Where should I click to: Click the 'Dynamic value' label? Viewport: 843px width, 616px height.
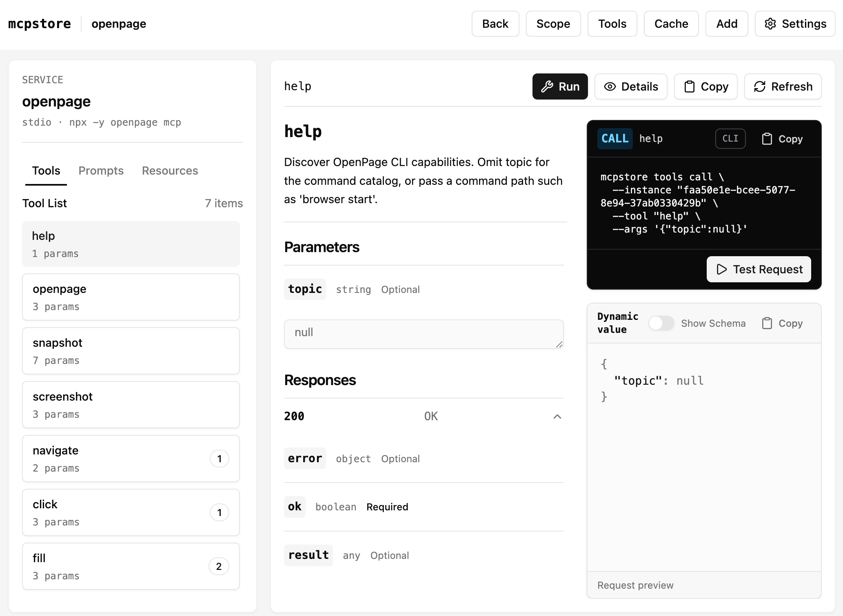tap(618, 323)
